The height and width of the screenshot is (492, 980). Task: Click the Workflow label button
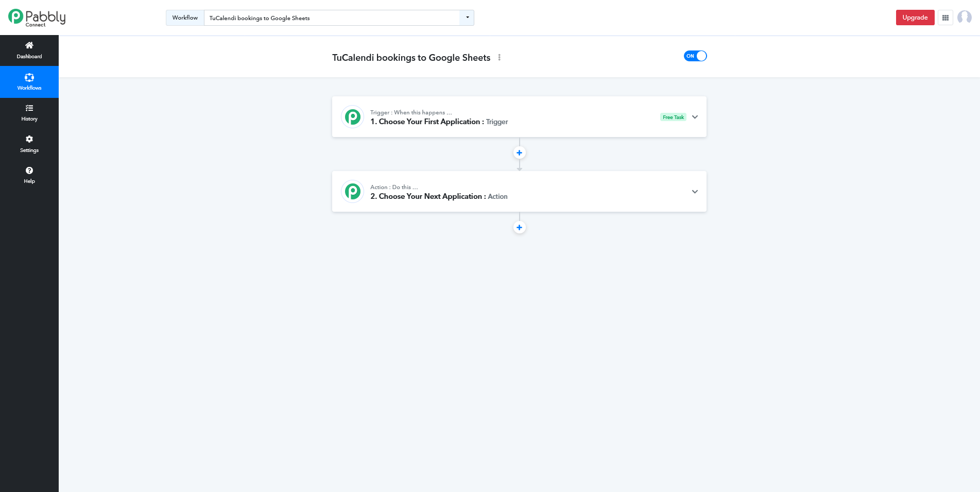[185, 18]
